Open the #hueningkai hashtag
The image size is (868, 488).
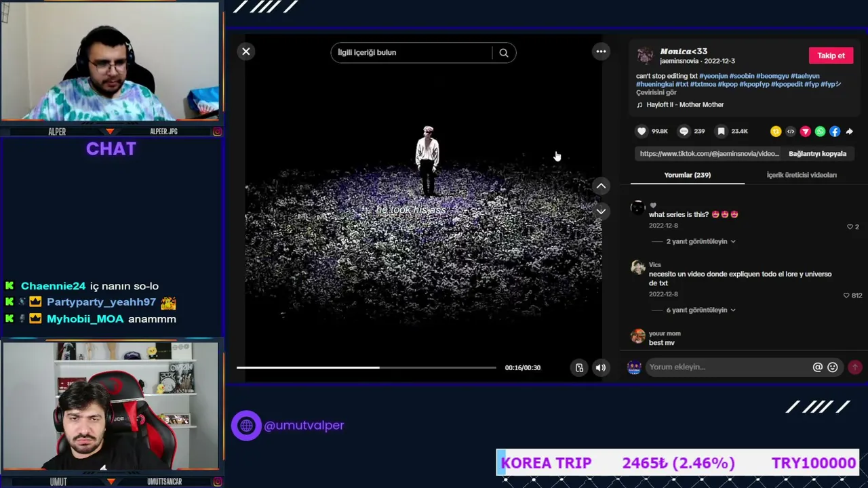point(654,84)
